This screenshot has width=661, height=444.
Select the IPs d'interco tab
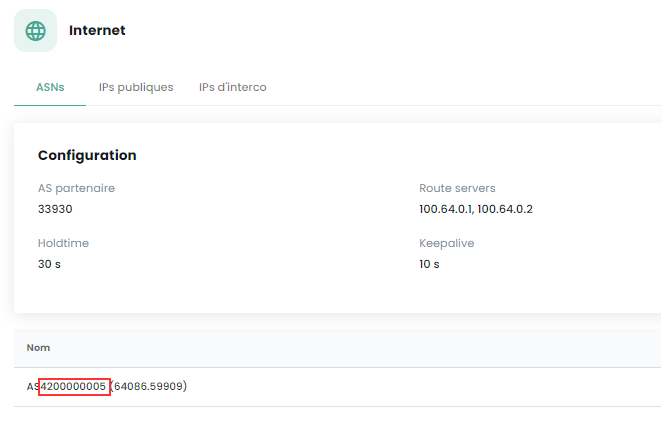click(x=233, y=87)
